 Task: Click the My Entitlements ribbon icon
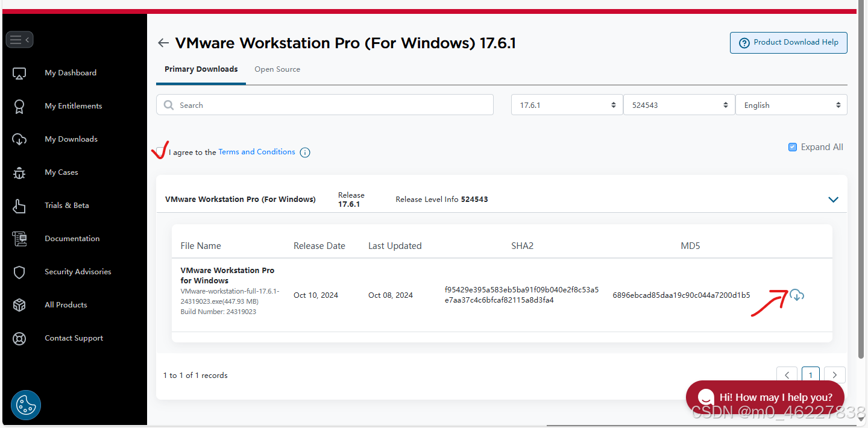[19, 106]
